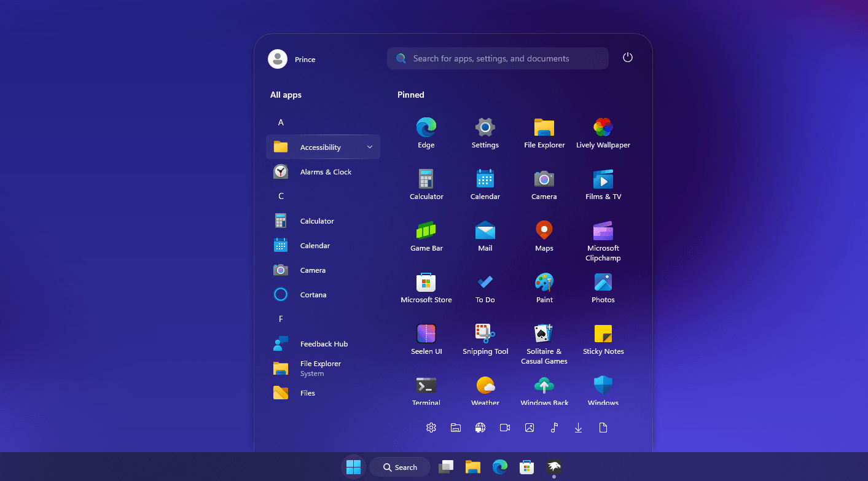Launch Sticky Notes
The height and width of the screenshot is (481, 868).
tap(603, 340)
